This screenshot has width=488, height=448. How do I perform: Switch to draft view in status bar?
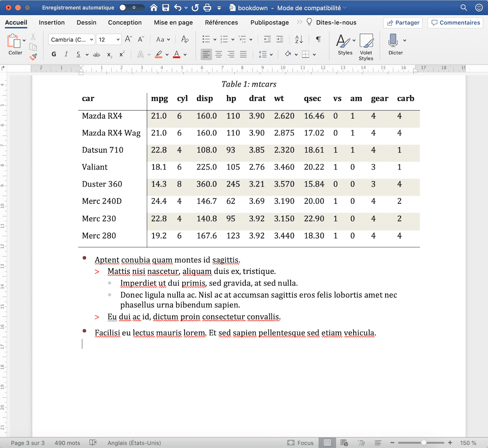[x=378, y=443]
